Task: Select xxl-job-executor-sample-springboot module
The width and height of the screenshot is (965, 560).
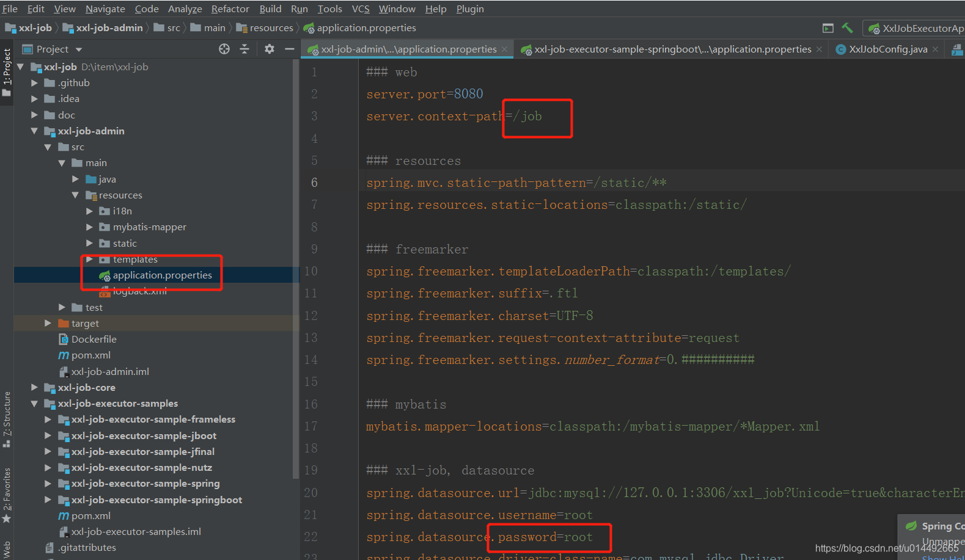Action: point(156,500)
